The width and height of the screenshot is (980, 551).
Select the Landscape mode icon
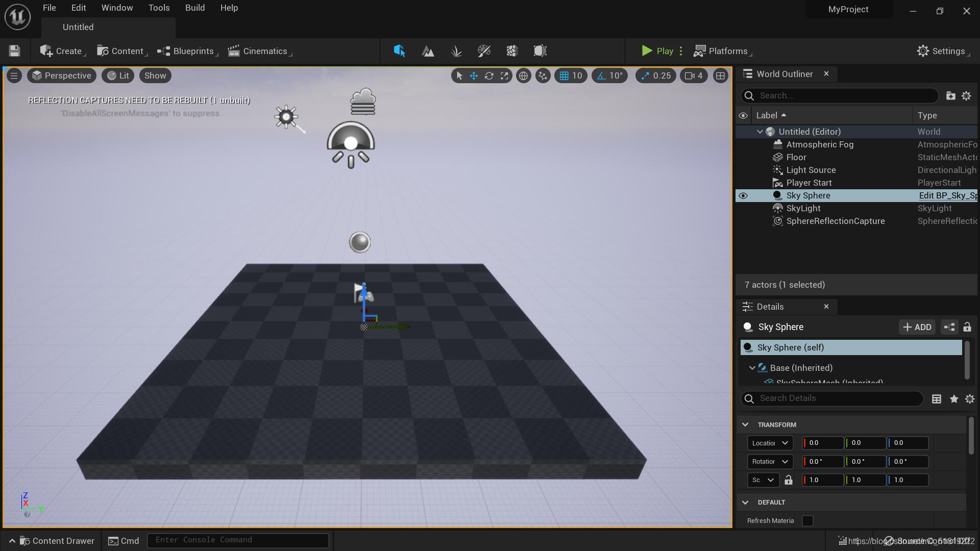(x=428, y=51)
